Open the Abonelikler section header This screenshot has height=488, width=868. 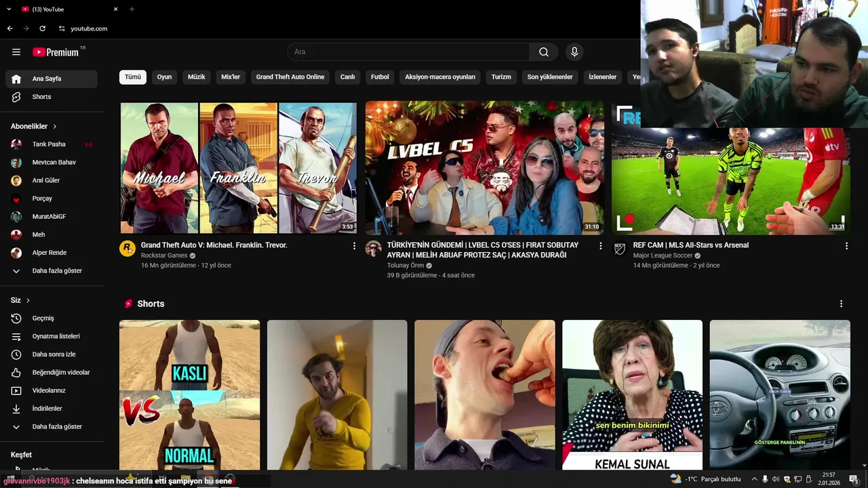pyautogui.click(x=34, y=126)
